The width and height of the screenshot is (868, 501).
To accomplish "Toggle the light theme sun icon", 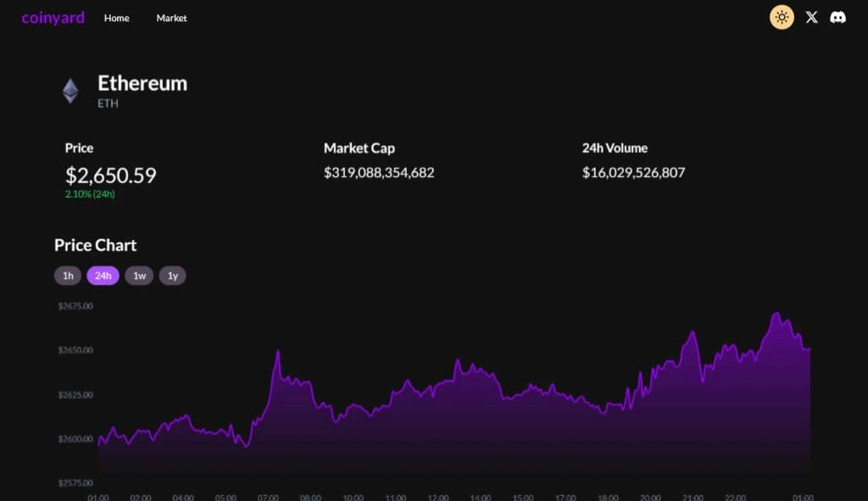I will pos(782,17).
